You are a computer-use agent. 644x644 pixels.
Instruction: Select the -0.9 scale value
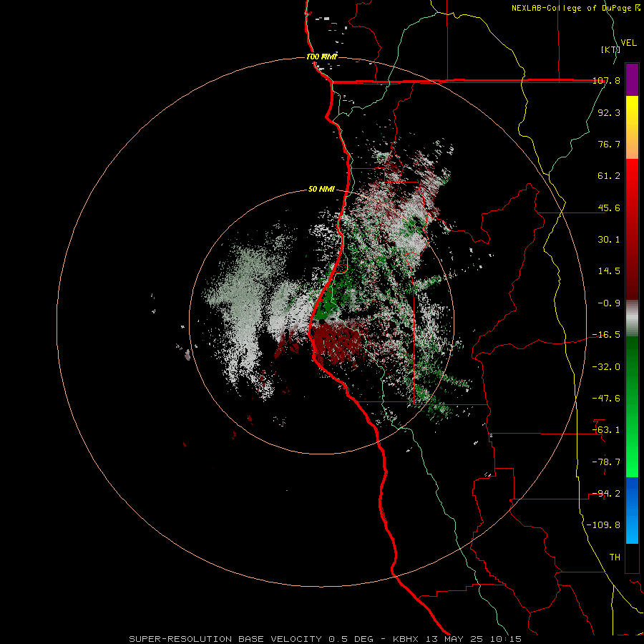(x=609, y=303)
